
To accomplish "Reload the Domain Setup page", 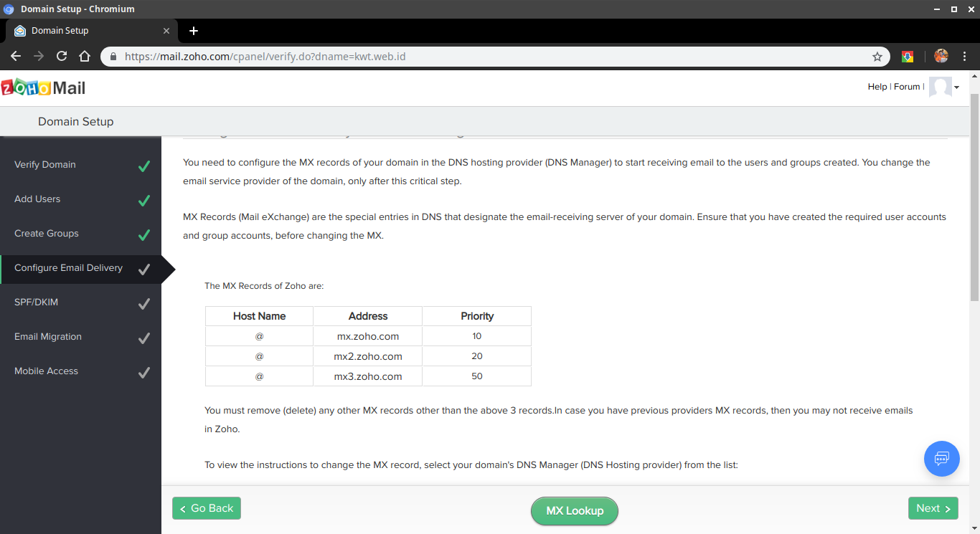I will point(61,56).
